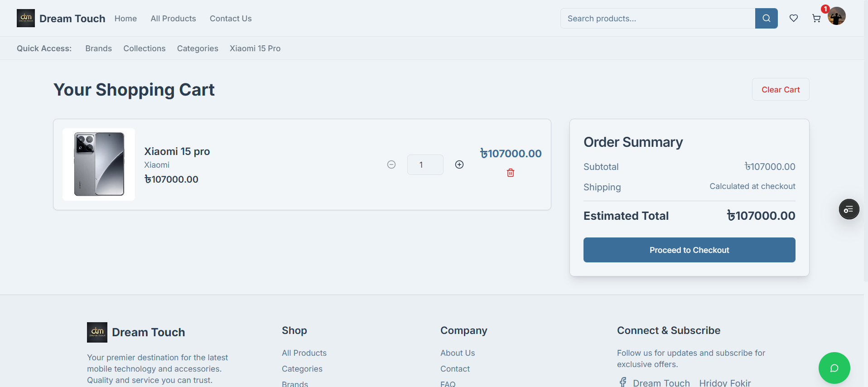Click the Clear Cart button
This screenshot has width=868, height=387.
click(781, 89)
